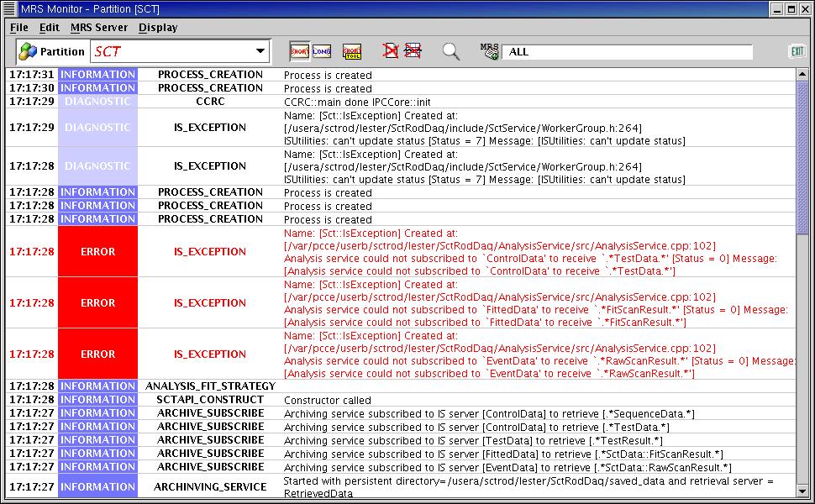The width and height of the screenshot is (815, 504).
Task: Select the LONG message format icon
Action: pos(322,51)
